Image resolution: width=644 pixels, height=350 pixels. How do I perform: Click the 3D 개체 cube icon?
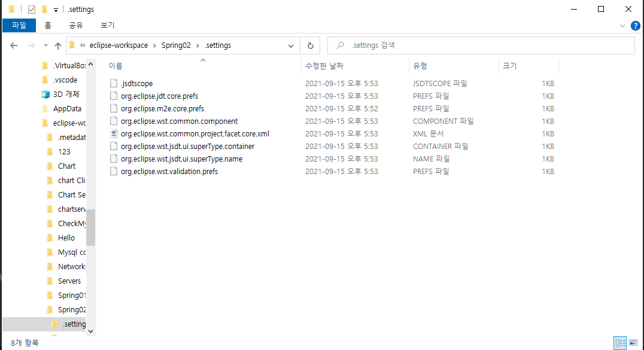pos(45,95)
